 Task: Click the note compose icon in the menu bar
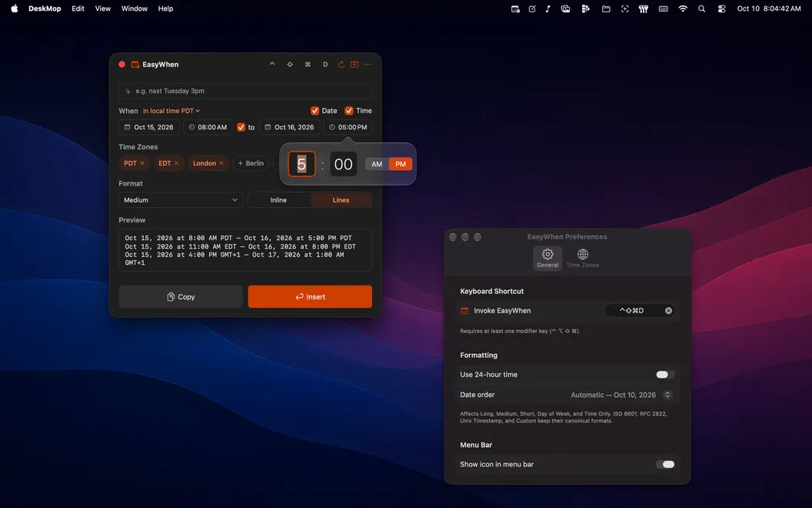[532, 8]
